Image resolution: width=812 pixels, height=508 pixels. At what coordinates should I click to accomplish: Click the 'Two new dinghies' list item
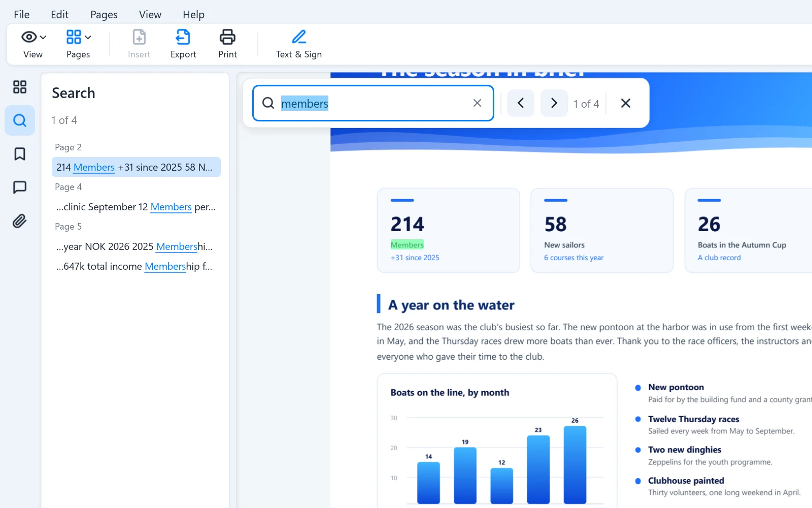[685, 450]
